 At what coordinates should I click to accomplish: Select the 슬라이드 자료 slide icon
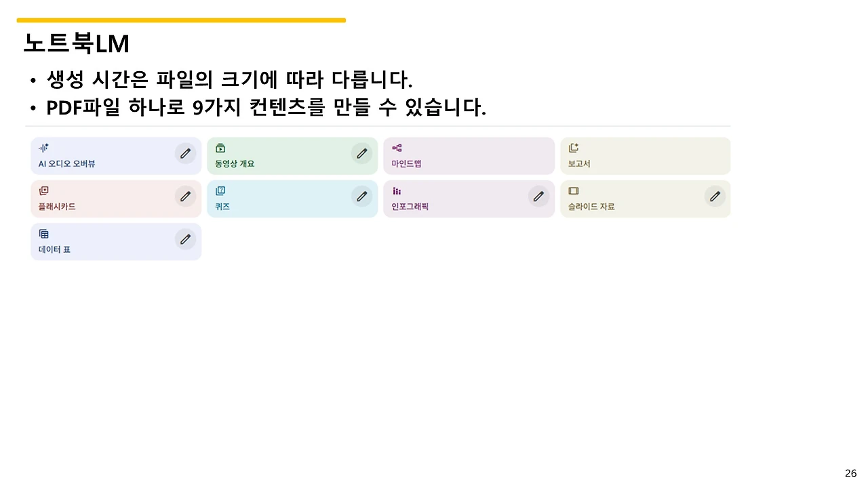pyautogui.click(x=573, y=190)
